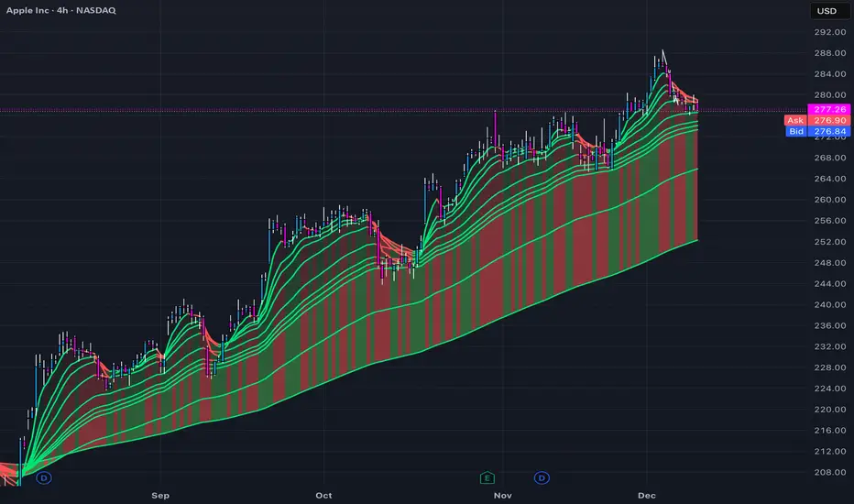Click the Bid 276.84 price label

point(817,131)
